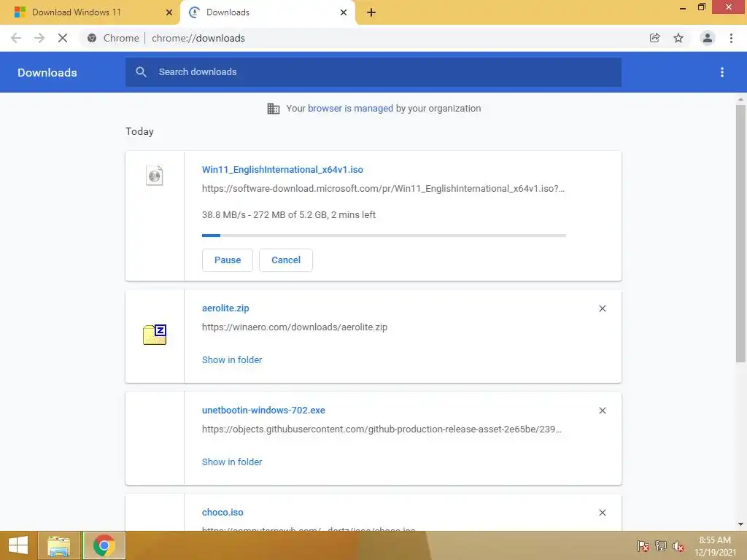This screenshot has width=747, height=560.
Task: Click the Chrome taskbar icon
Action: tap(104, 545)
